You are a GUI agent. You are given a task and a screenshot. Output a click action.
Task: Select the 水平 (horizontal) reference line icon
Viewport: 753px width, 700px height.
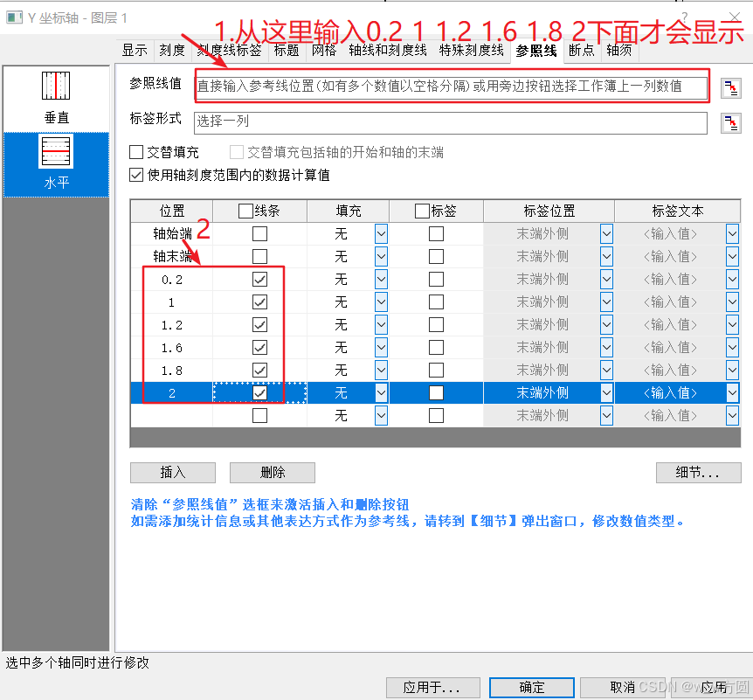point(56,151)
